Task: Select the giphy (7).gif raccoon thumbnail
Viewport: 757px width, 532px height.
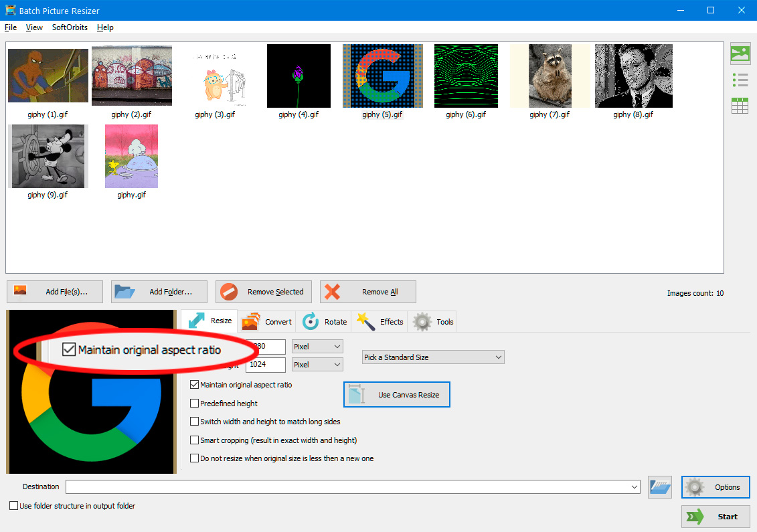Action: click(x=550, y=75)
